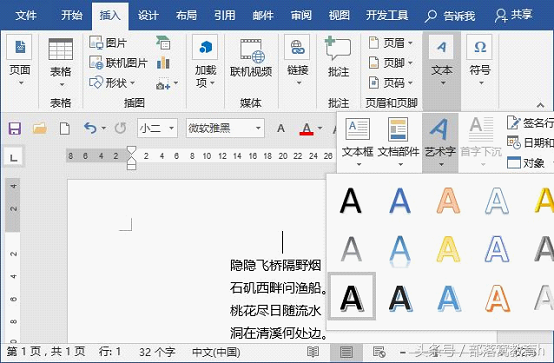Insert online video 联机视频
The width and height of the screenshot is (554, 363).
251,58
